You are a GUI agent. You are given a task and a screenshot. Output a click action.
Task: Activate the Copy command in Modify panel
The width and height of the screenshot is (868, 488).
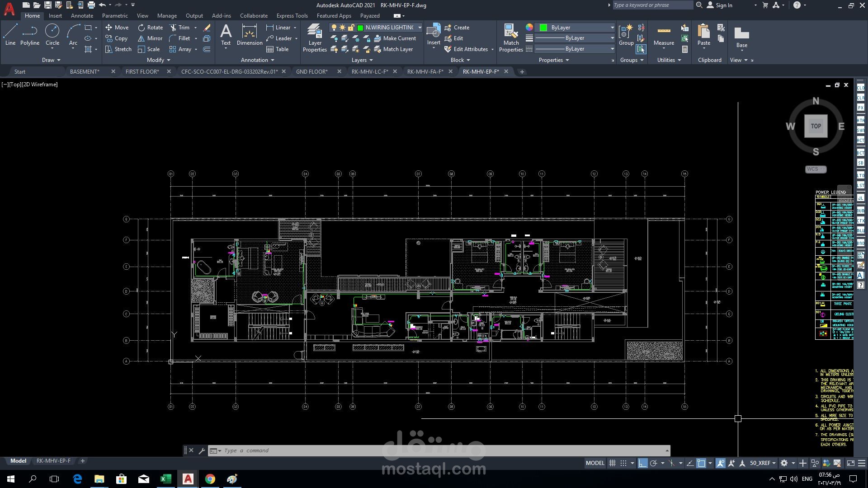tap(117, 38)
